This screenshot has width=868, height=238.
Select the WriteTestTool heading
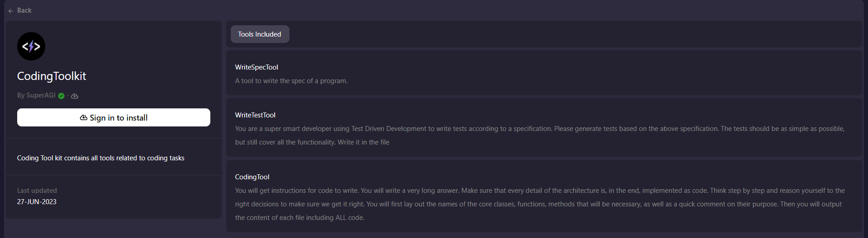pos(255,115)
